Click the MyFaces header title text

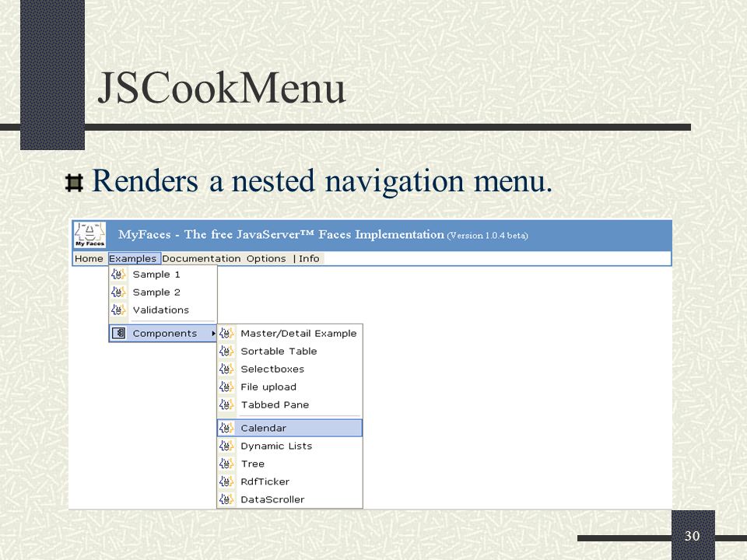[x=281, y=234]
